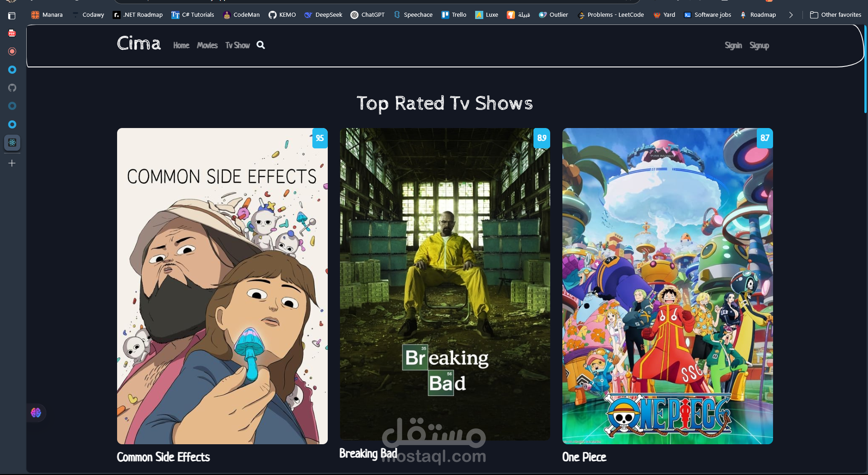Switch to the PDF tab in sidebar
This screenshot has height=475, width=868.
tap(12, 33)
